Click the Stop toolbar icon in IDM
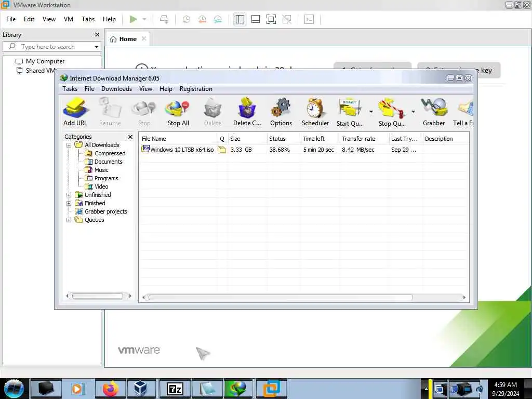Image resolution: width=532 pixels, height=399 pixels. [x=144, y=112]
